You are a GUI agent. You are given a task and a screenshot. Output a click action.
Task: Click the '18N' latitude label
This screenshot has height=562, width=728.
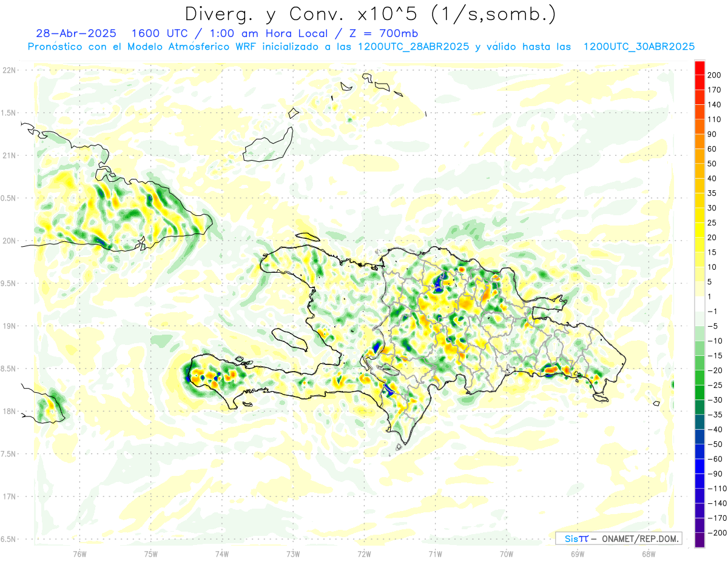click(x=9, y=411)
